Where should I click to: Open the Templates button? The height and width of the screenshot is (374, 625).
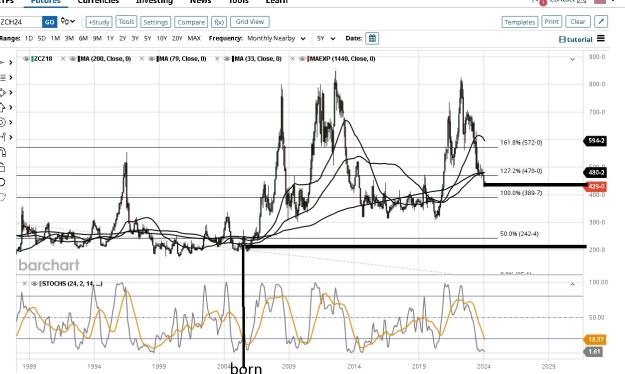(519, 22)
